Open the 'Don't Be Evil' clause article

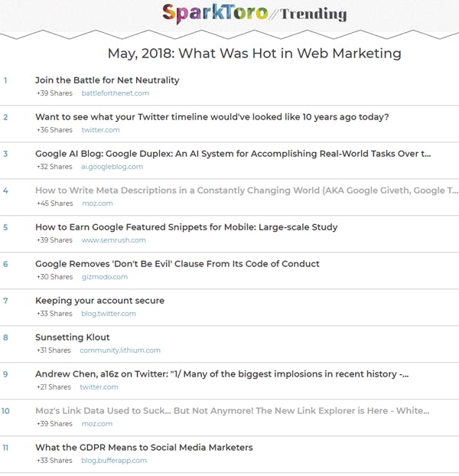(x=177, y=264)
